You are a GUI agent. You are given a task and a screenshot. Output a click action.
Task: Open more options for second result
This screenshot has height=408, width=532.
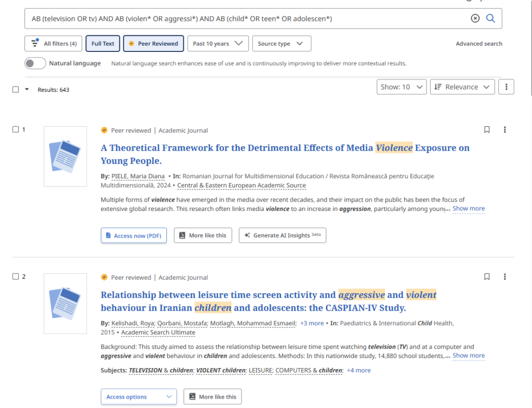point(504,277)
